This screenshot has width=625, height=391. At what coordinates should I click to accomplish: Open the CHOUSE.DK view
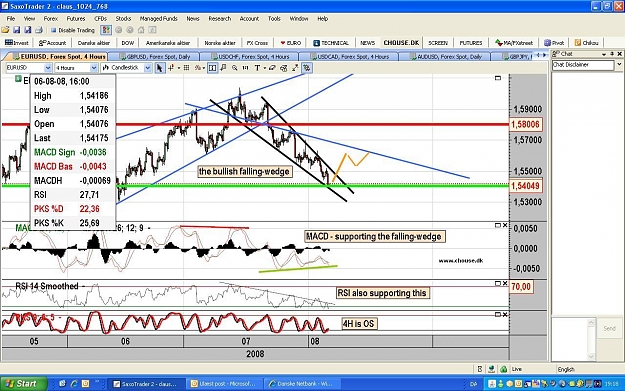(401, 43)
